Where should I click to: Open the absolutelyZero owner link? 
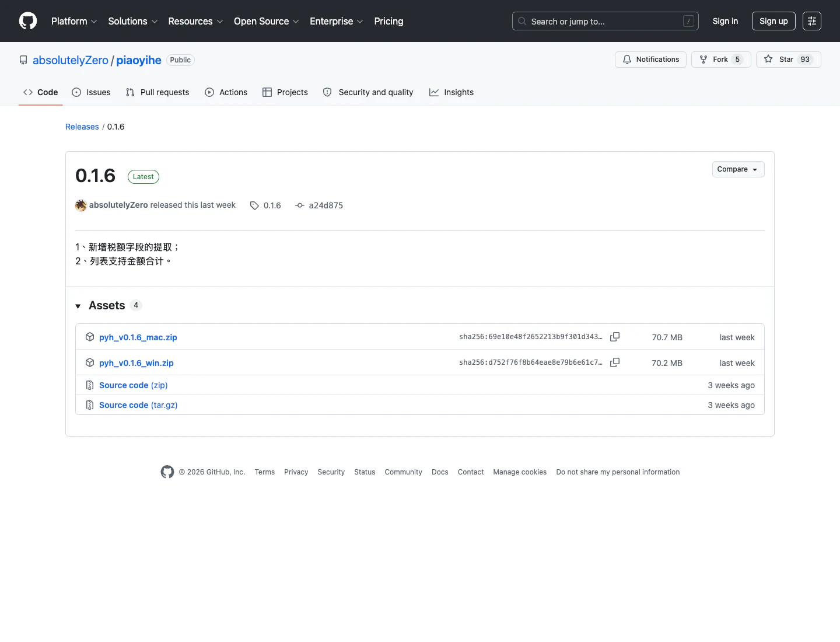[x=71, y=60]
